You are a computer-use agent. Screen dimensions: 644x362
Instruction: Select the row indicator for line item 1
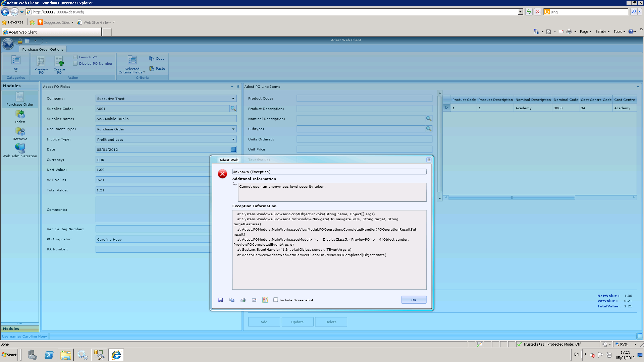click(447, 108)
